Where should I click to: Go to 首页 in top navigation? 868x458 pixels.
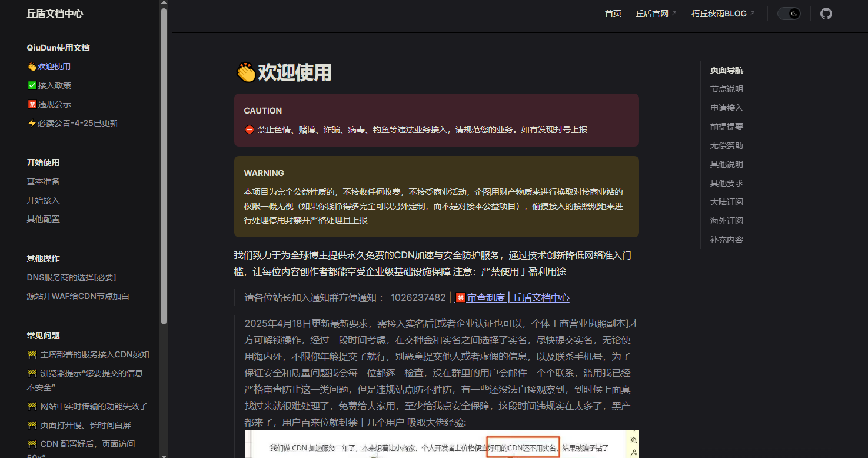[x=613, y=14]
